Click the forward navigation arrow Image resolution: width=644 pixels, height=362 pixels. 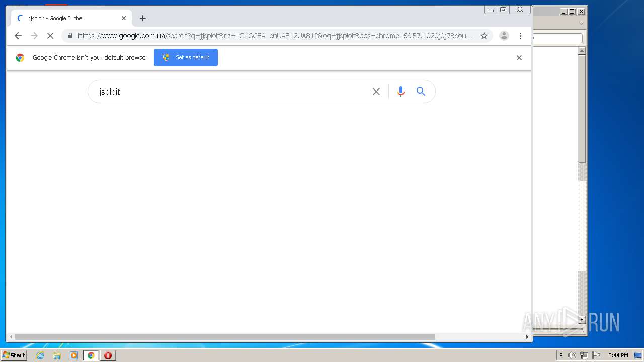coord(34,36)
